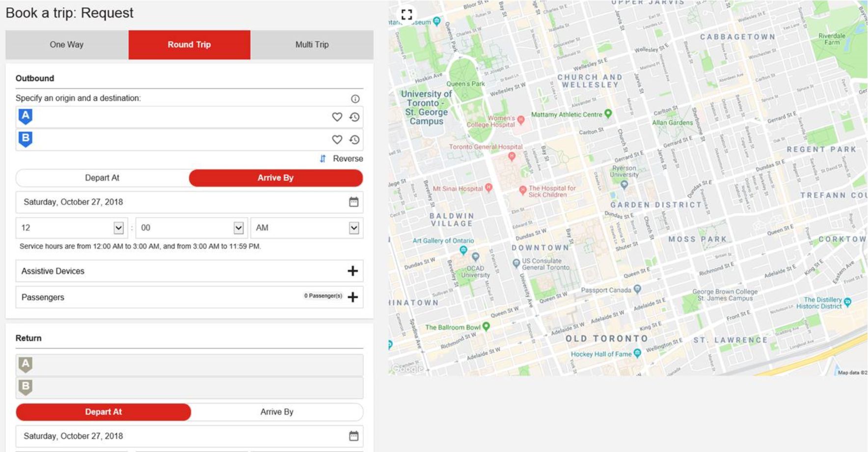The width and height of the screenshot is (868, 452).
Task: Select Arrive By for the return trip
Action: point(276,412)
